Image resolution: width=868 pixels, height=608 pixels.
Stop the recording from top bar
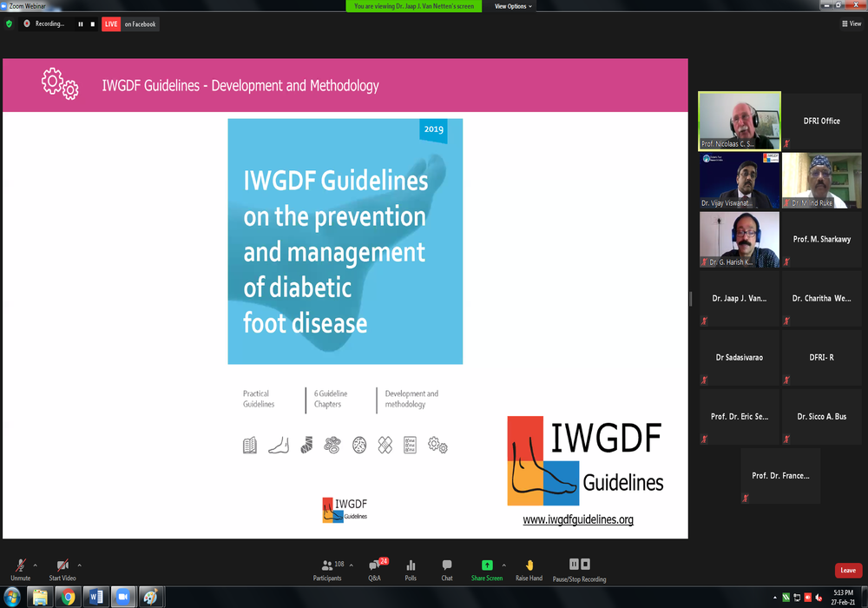pos(91,24)
